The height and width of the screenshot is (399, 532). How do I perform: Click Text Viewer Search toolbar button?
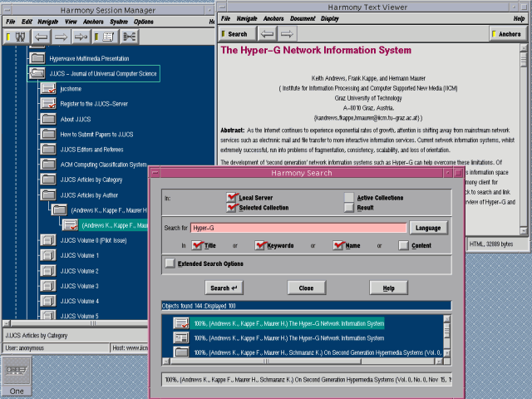(238, 34)
